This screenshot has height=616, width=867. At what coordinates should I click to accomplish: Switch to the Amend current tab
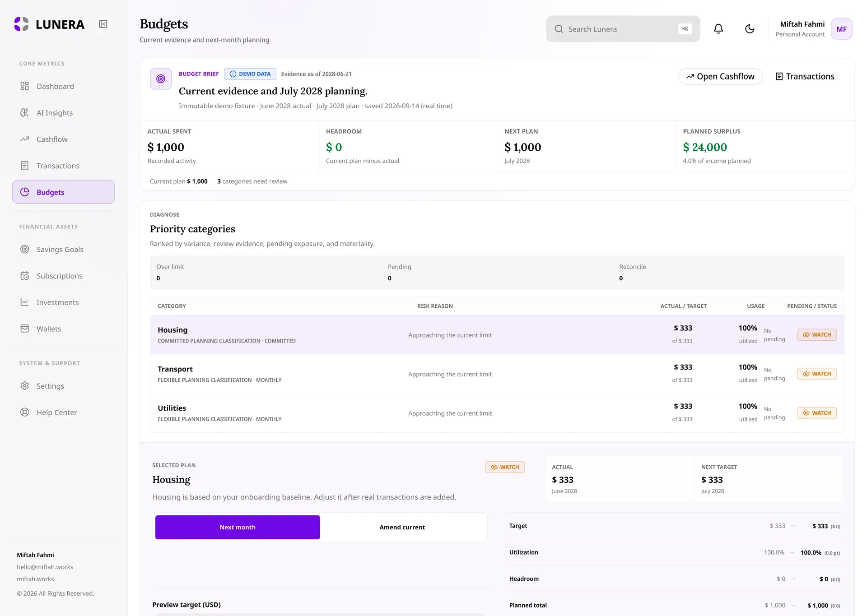(402, 527)
